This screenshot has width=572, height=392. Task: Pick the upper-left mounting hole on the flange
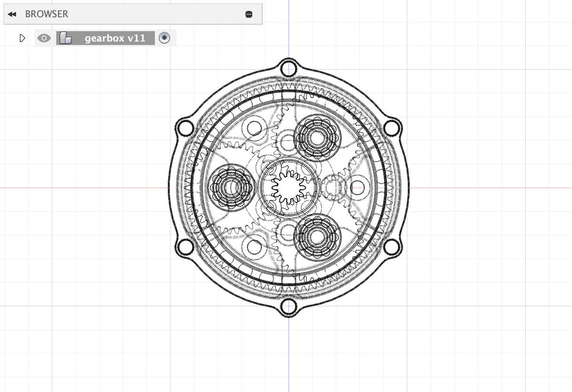[185, 128]
